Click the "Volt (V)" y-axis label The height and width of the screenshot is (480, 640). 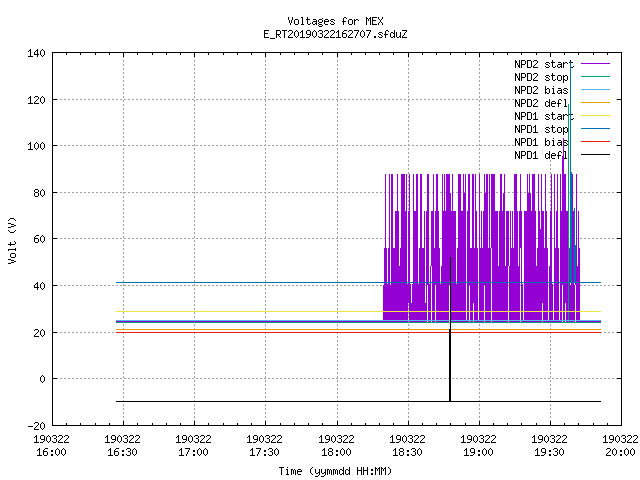tap(12, 240)
